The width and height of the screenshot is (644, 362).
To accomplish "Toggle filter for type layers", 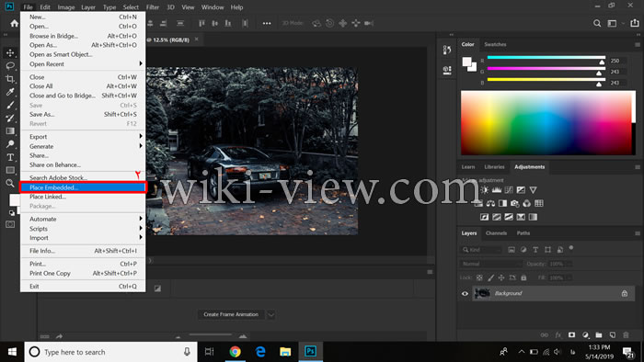I will (535, 249).
